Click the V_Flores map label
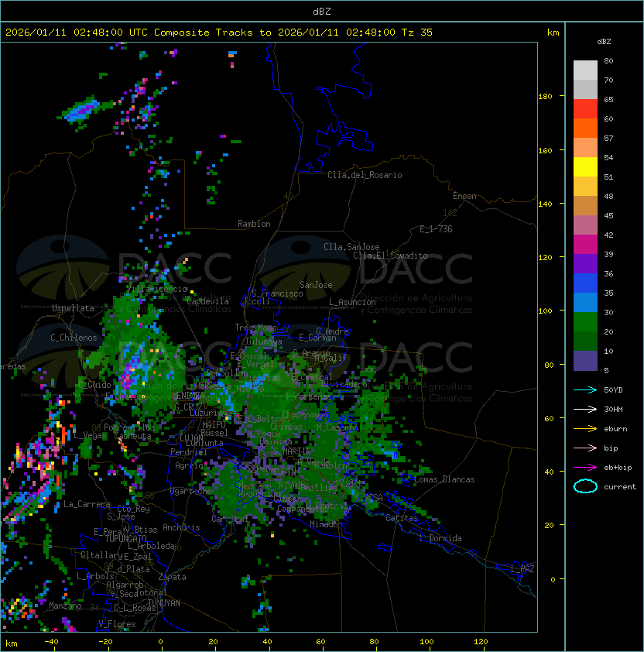The width and height of the screenshot is (644, 652). [x=117, y=624]
